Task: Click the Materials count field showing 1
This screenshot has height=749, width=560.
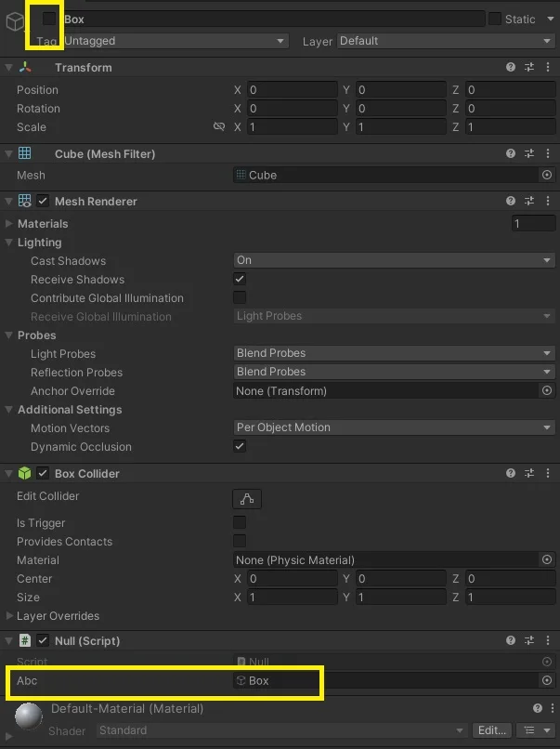Action: (533, 224)
